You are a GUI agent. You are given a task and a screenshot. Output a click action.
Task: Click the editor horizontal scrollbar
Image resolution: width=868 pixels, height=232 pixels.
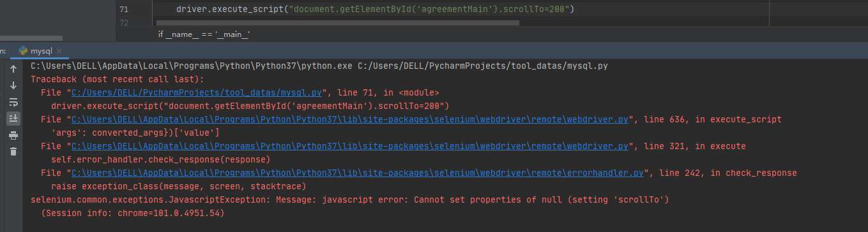coord(336,22)
